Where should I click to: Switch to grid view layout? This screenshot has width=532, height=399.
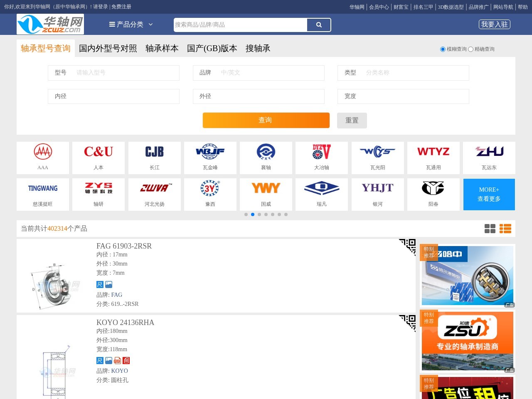(x=490, y=229)
